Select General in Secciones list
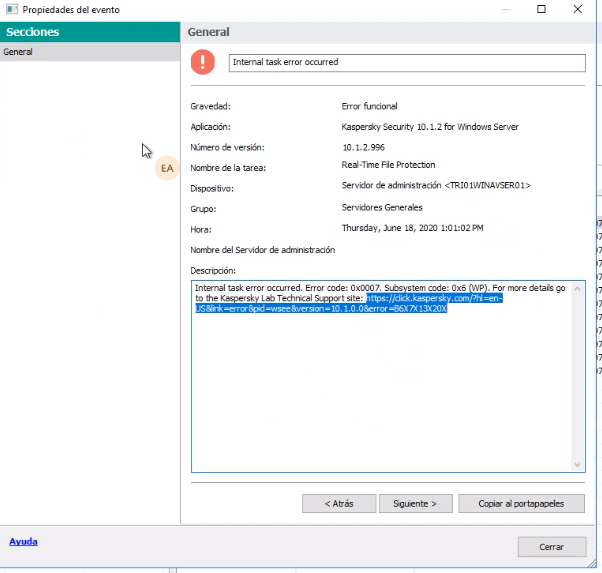 click(90, 51)
